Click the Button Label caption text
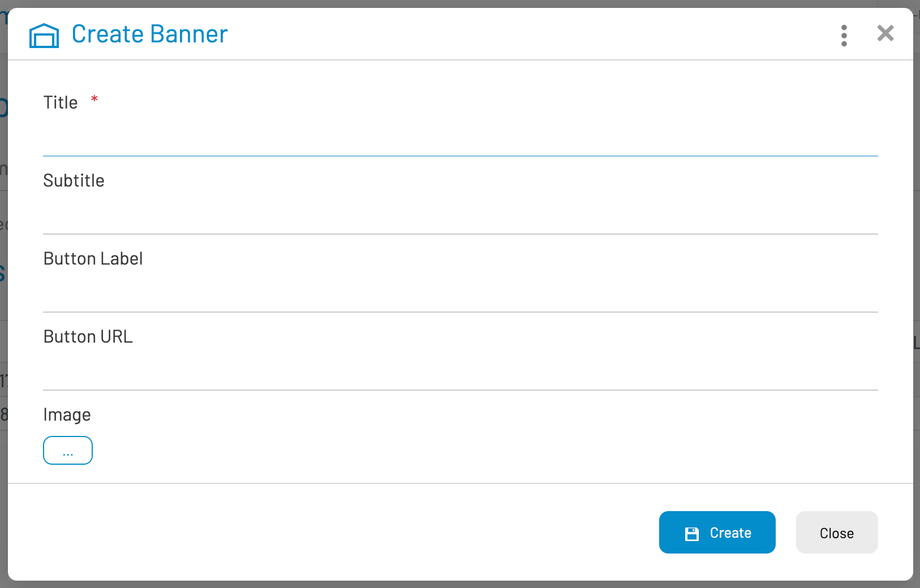 (x=93, y=259)
